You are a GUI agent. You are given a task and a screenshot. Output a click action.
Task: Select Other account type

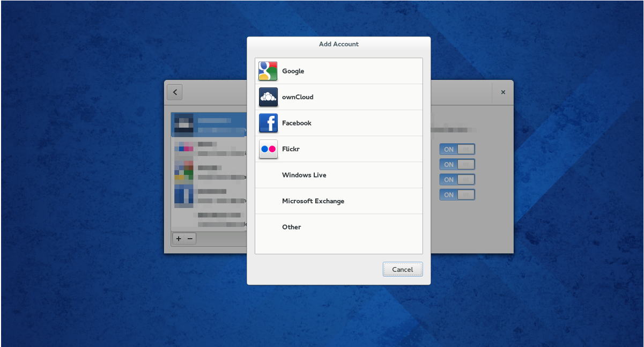[339, 227]
